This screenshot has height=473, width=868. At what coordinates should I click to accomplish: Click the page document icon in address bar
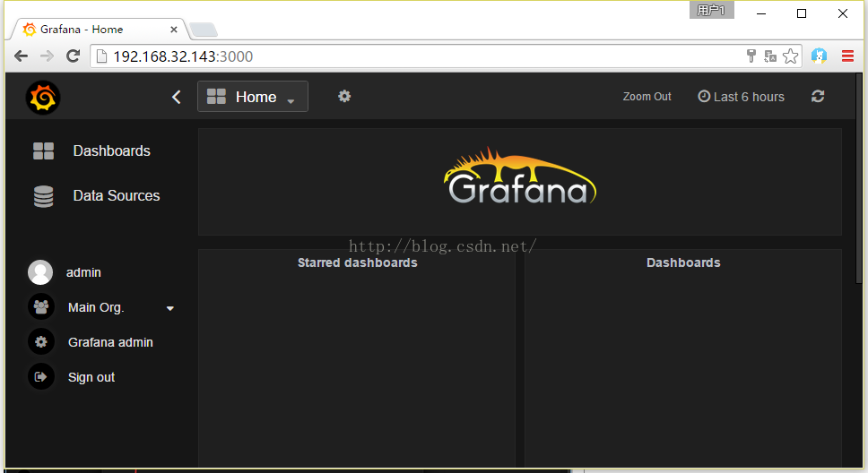(x=101, y=56)
